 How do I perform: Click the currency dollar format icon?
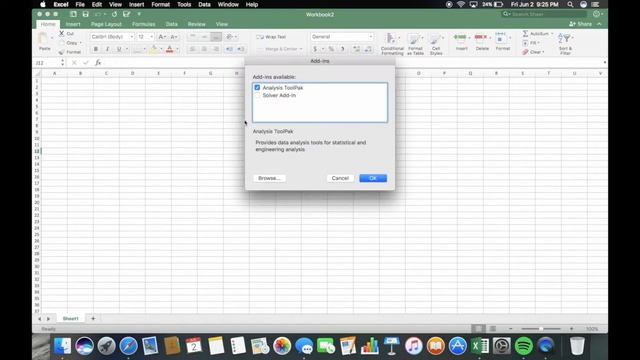(315, 49)
